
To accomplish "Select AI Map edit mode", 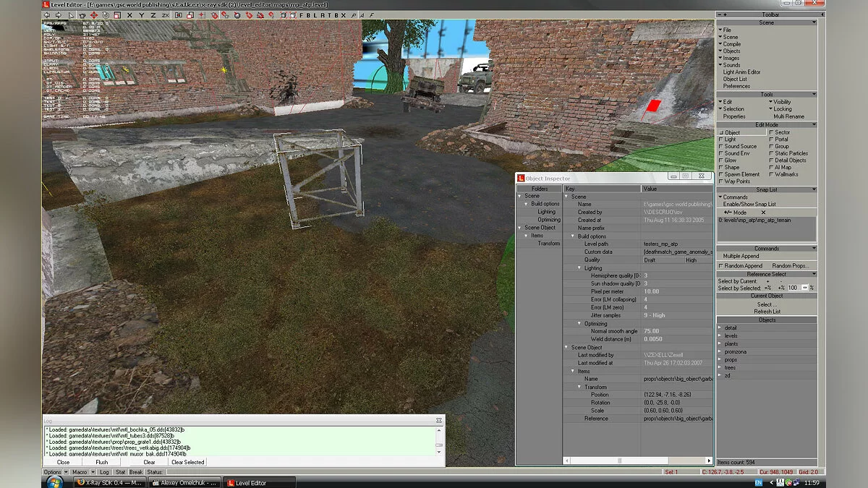I will (x=780, y=167).
